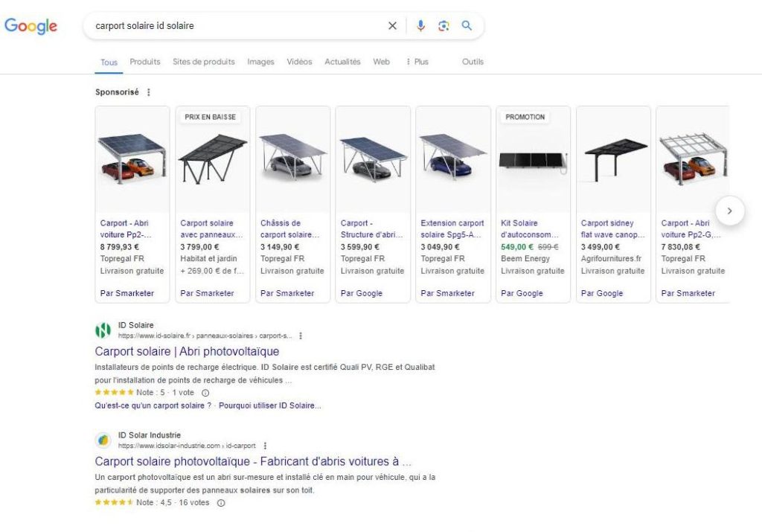Viewport: 762px width, 532px height.
Task: Switch to the Actualités tab
Action: coord(342,62)
